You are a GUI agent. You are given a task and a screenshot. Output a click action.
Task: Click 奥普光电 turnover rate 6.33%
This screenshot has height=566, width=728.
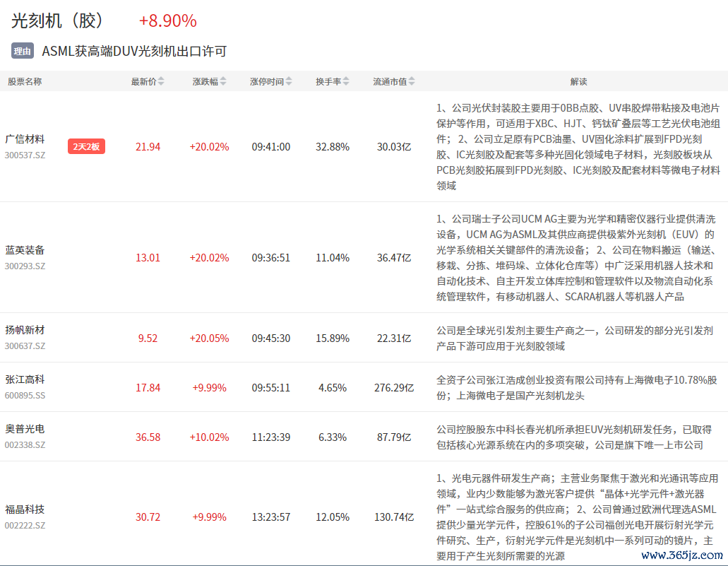point(333,437)
